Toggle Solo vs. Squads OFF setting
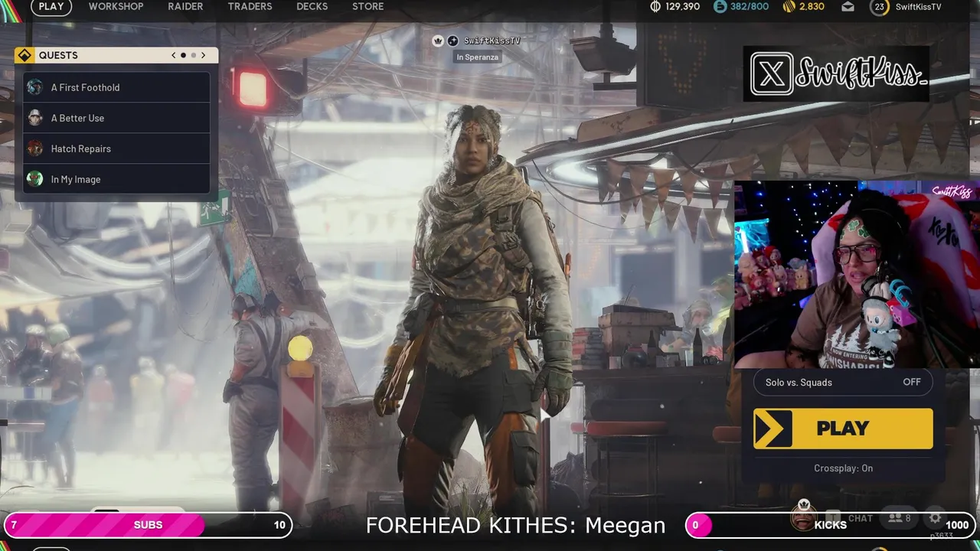Image resolution: width=980 pixels, height=551 pixels. (x=843, y=382)
